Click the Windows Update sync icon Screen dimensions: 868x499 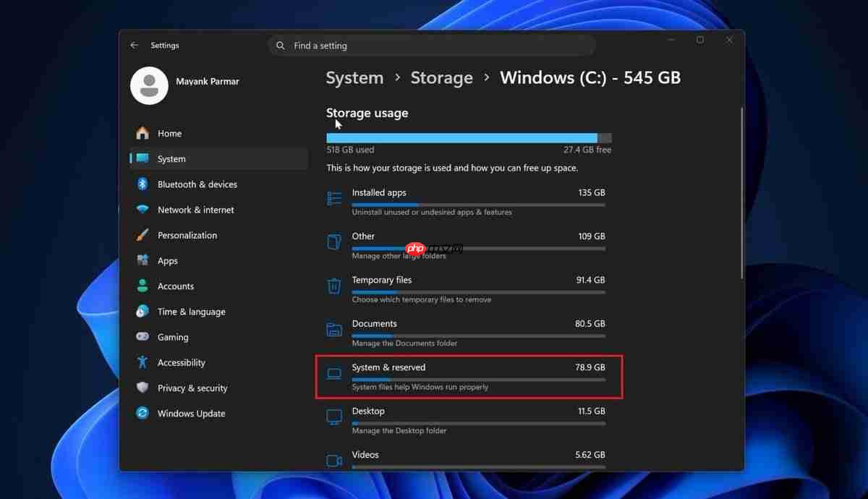click(142, 413)
